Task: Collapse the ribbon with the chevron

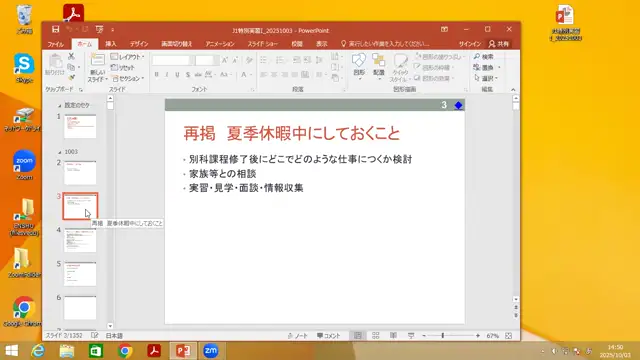Action: point(513,89)
